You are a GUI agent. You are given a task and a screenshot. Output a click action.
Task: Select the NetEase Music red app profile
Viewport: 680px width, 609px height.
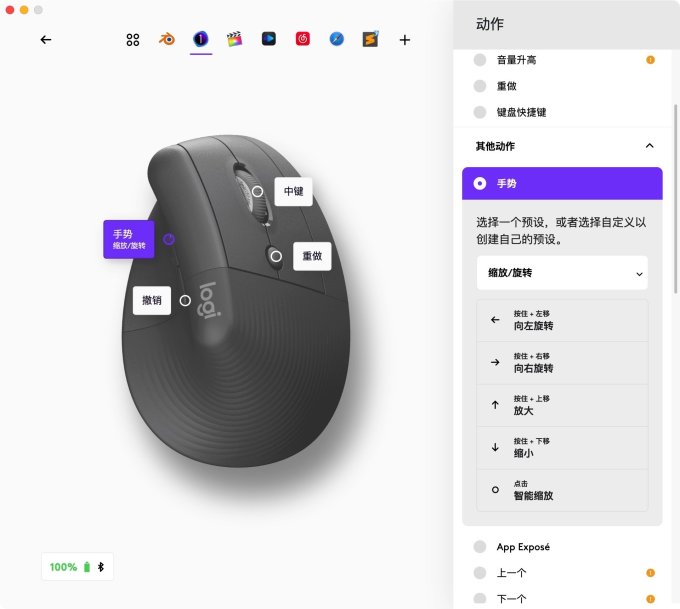(303, 39)
